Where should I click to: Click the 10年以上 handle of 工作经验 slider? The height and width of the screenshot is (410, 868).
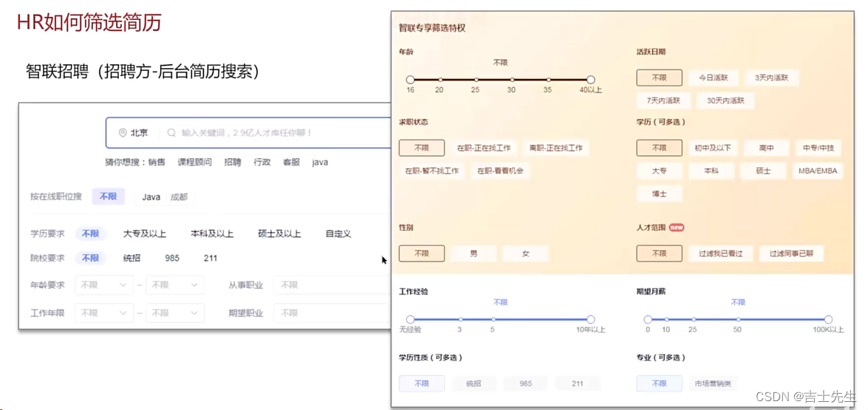591,319
